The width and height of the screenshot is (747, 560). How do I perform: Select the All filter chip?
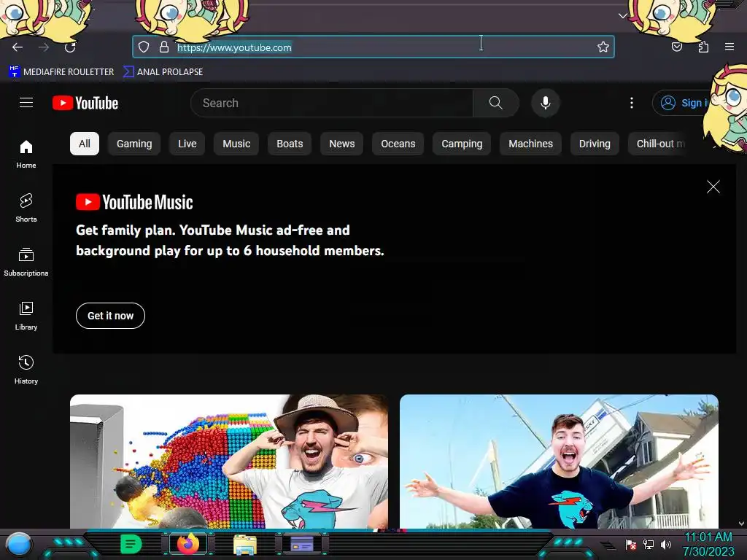(x=85, y=144)
